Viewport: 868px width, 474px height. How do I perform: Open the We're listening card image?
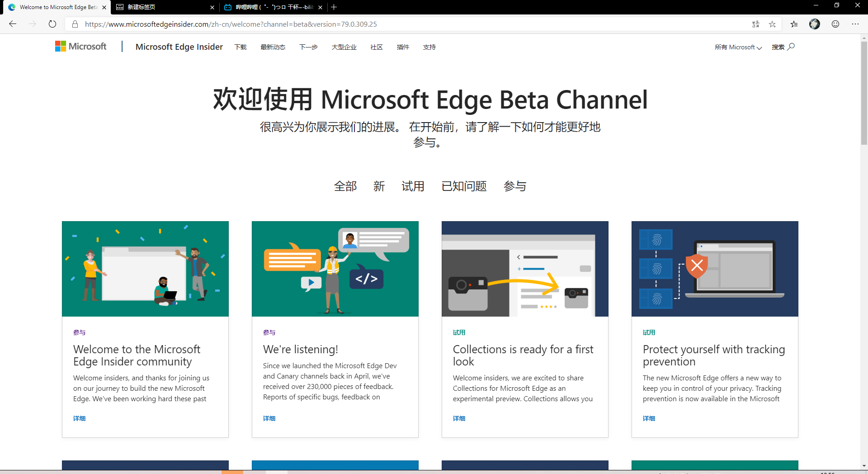[335, 269]
